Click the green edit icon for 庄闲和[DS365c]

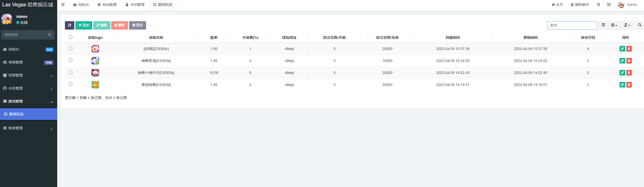pyautogui.click(x=622, y=49)
